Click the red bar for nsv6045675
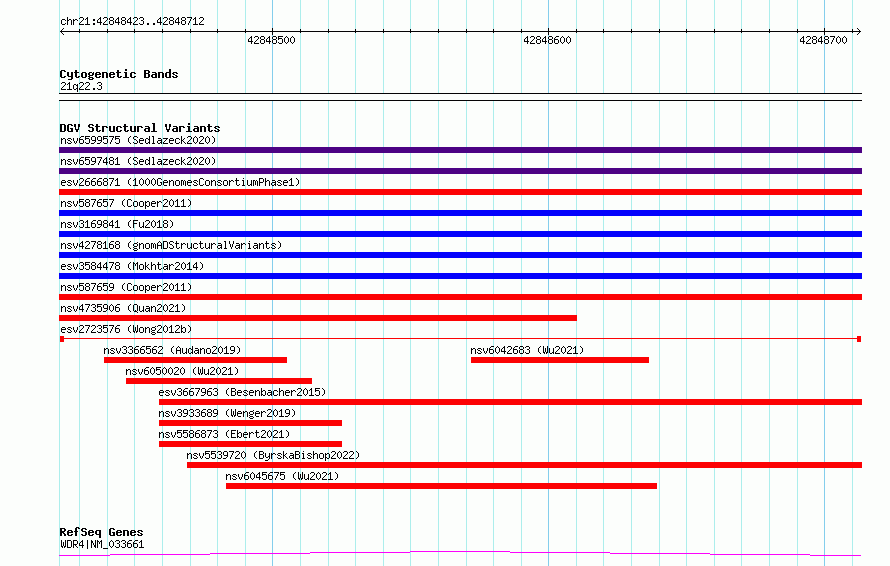The image size is (890, 566). [442, 486]
